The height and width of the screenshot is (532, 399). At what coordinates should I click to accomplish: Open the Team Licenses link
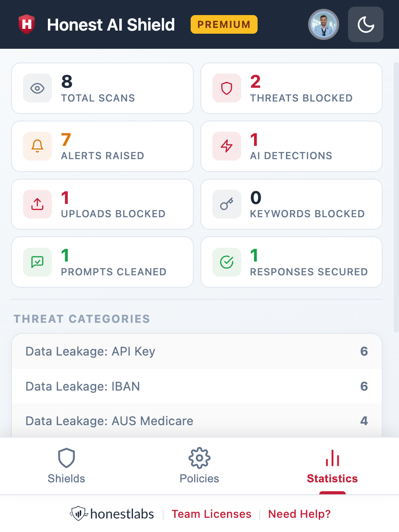[211, 514]
